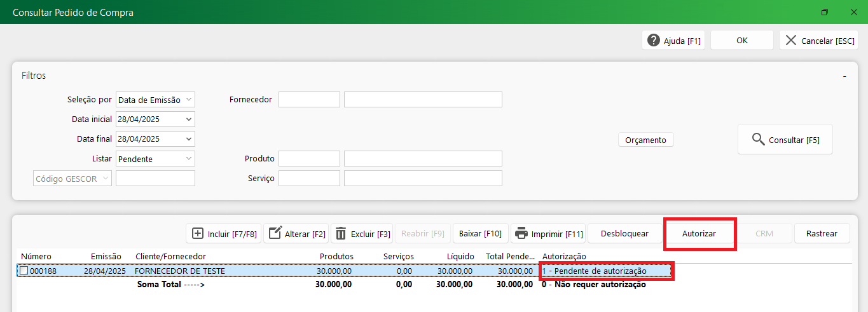Click the Incluir plus icon button
This screenshot has height=312, width=868.
pyautogui.click(x=198, y=233)
